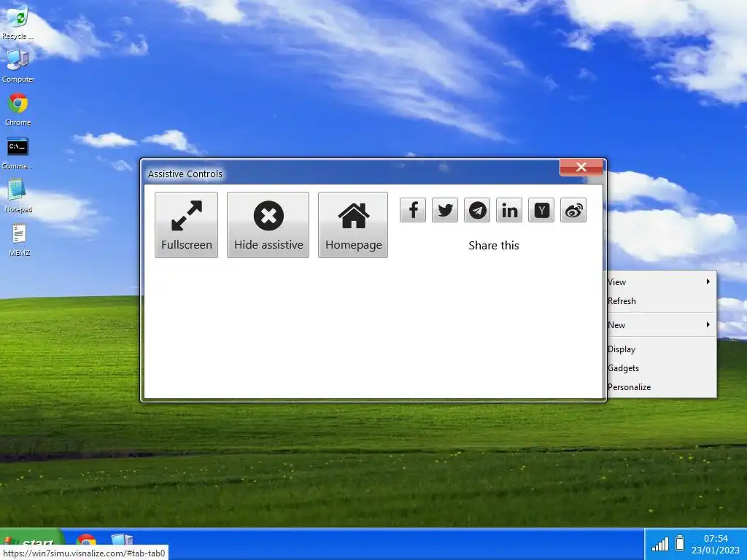Open the View submenu in the context menu

point(661,282)
